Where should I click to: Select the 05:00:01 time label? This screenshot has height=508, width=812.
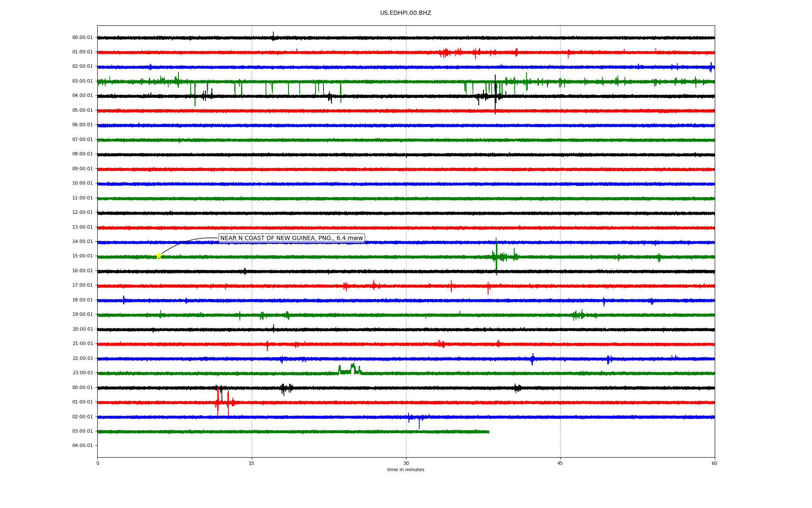point(82,110)
